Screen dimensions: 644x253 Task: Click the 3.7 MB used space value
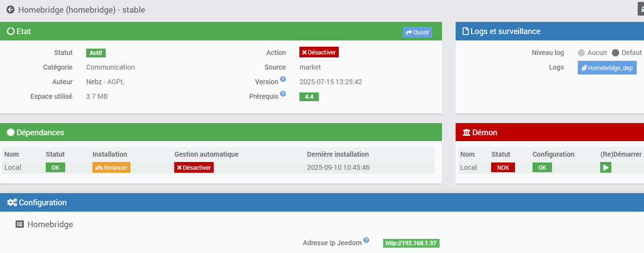click(x=97, y=96)
